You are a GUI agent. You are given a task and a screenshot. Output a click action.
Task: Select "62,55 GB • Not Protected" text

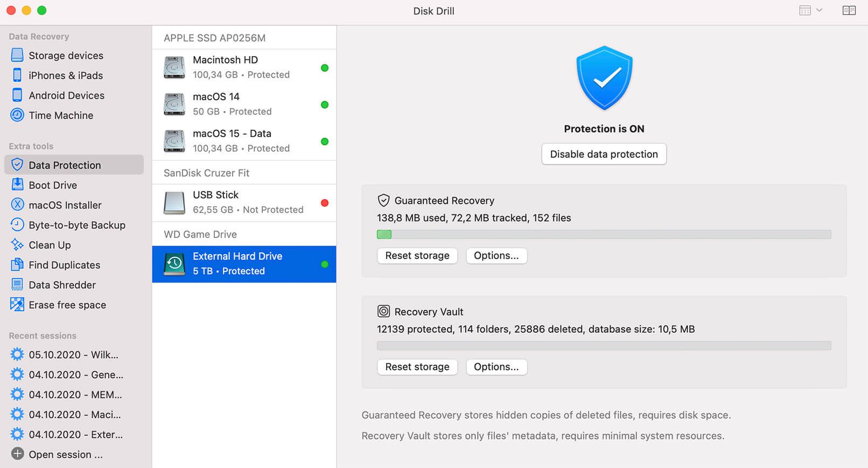(248, 209)
